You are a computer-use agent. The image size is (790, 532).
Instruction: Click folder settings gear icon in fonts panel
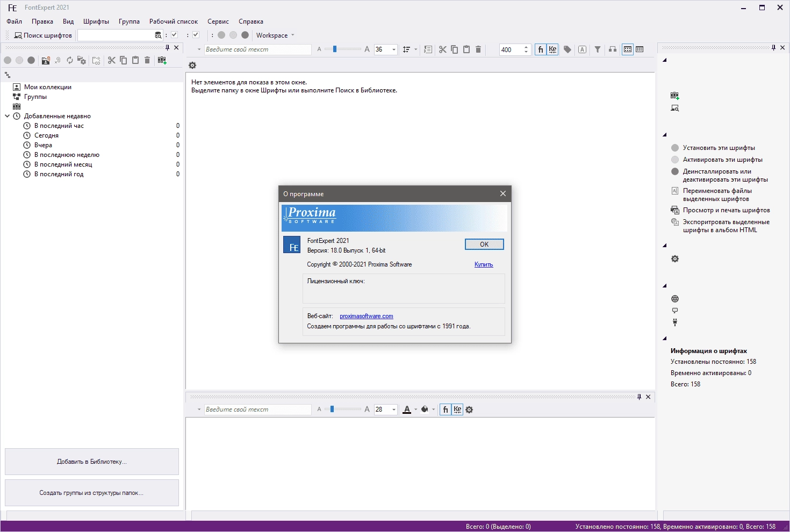point(82,60)
